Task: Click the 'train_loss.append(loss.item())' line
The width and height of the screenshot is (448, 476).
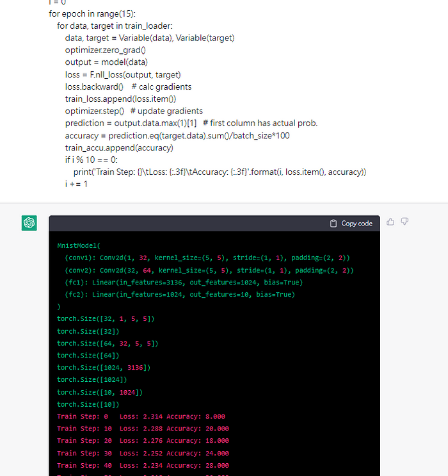Action: (x=120, y=99)
